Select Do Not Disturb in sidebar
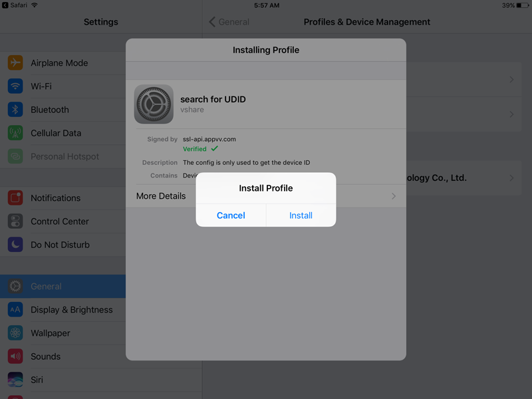 click(x=63, y=245)
